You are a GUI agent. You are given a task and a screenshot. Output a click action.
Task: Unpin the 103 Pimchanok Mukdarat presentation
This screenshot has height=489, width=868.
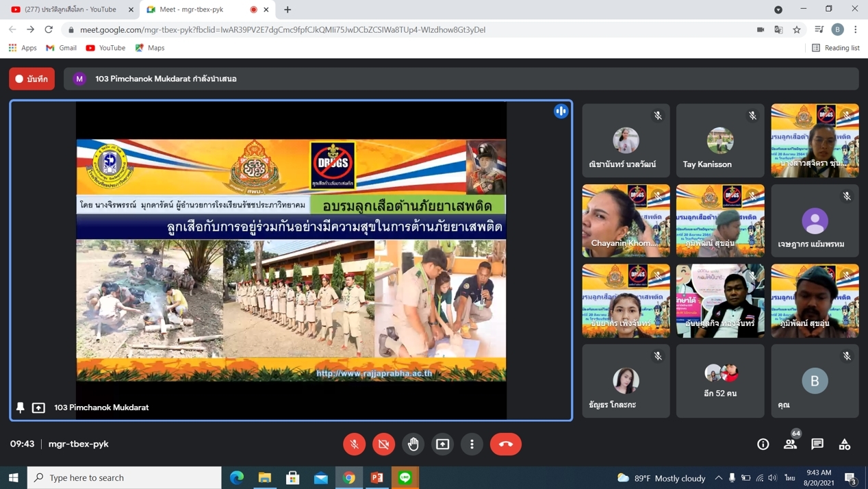[21, 407]
